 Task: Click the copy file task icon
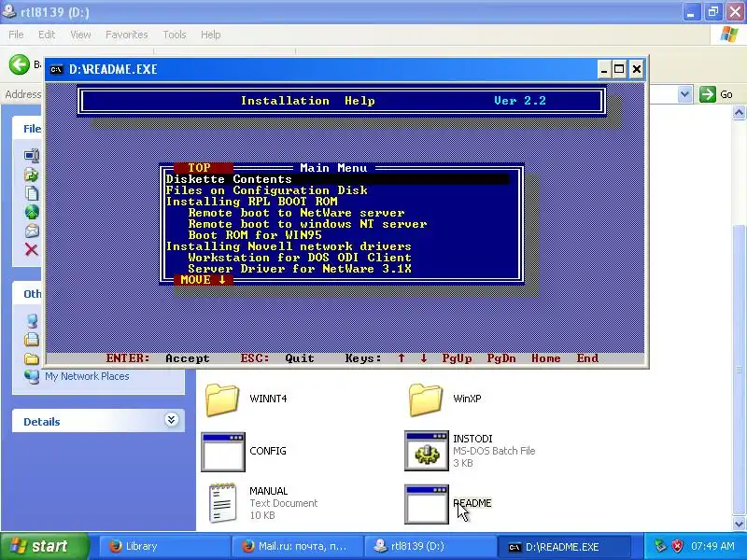(x=32, y=193)
